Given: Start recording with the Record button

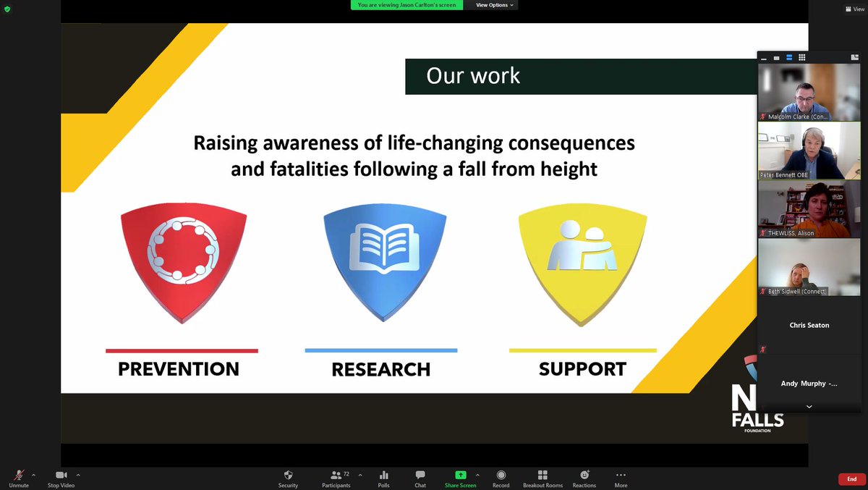Looking at the screenshot, I should [x=501, y=478].
